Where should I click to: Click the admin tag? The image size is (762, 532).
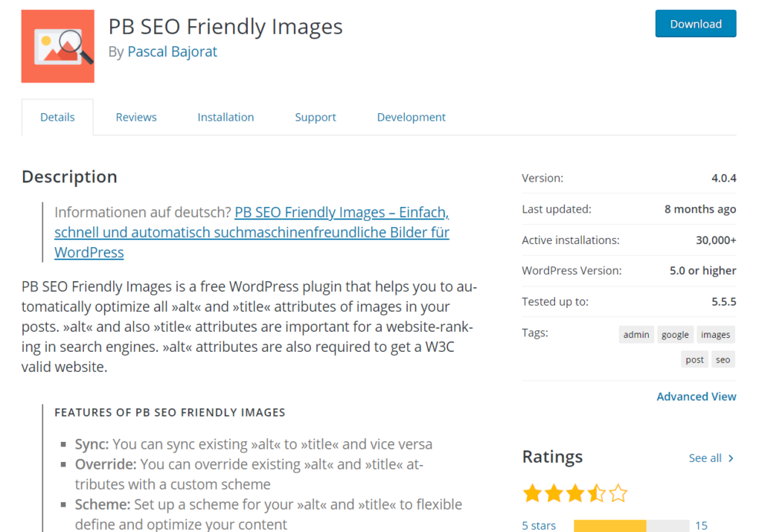pyautogui.click(x=636, y=334)
